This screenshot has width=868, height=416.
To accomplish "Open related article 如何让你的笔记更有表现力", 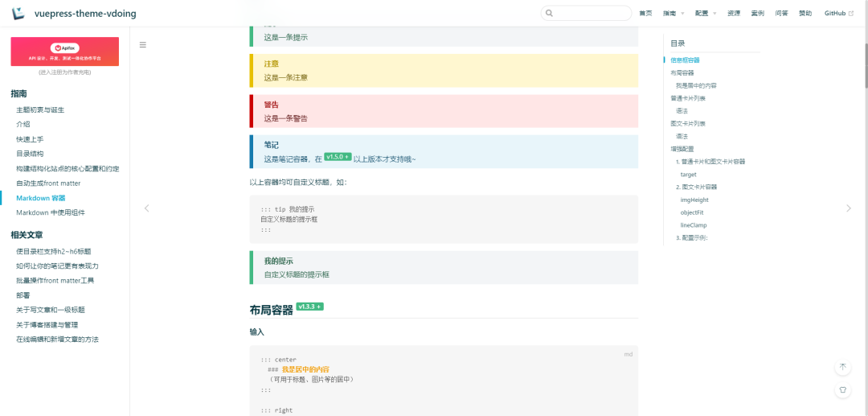I will pos(58,266).
